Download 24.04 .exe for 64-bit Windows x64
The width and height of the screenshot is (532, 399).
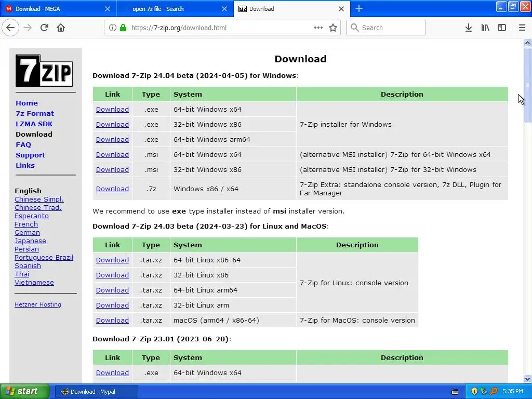tap(112, 110)
